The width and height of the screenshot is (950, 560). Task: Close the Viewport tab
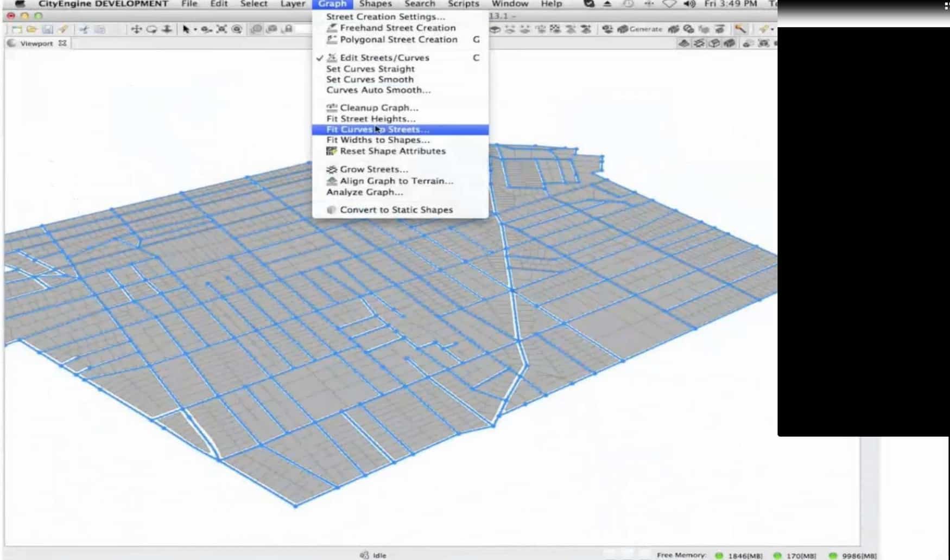pos(62,43)
